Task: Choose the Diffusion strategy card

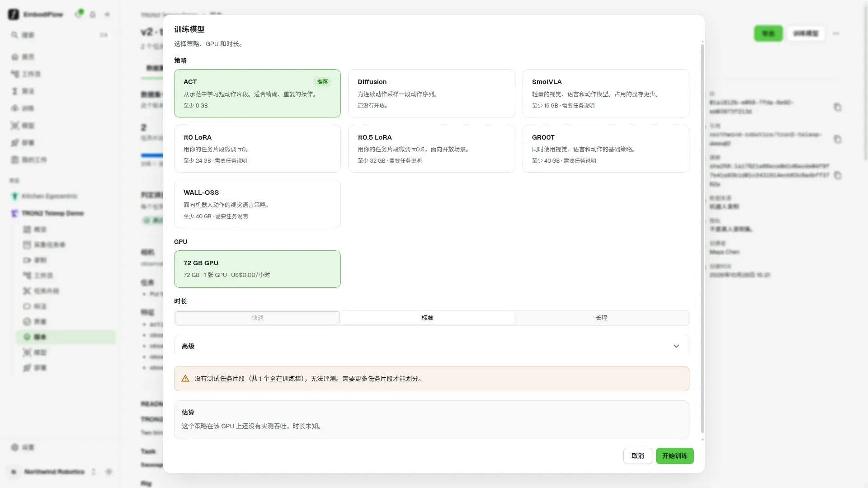Action: (431, 93)
